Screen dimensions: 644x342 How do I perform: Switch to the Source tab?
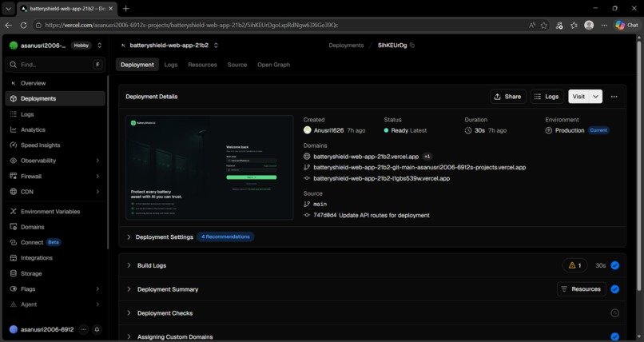coord(237,65)
